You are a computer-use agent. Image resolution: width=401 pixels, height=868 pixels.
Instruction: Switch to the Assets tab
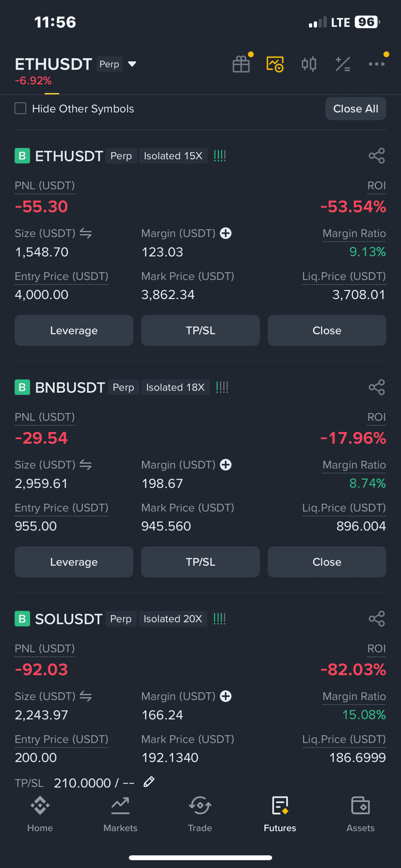pos(360,815)
